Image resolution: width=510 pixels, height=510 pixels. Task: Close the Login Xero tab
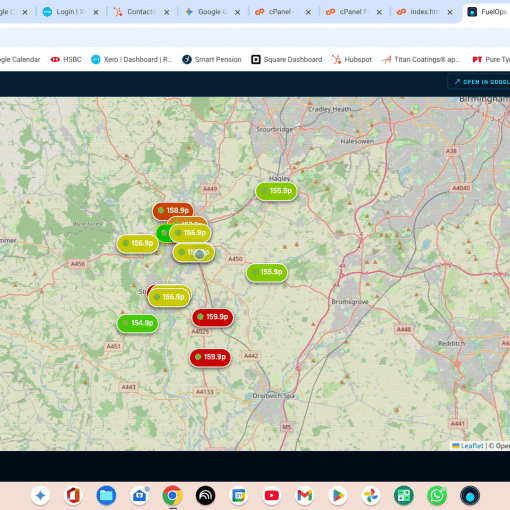point(96,12)
